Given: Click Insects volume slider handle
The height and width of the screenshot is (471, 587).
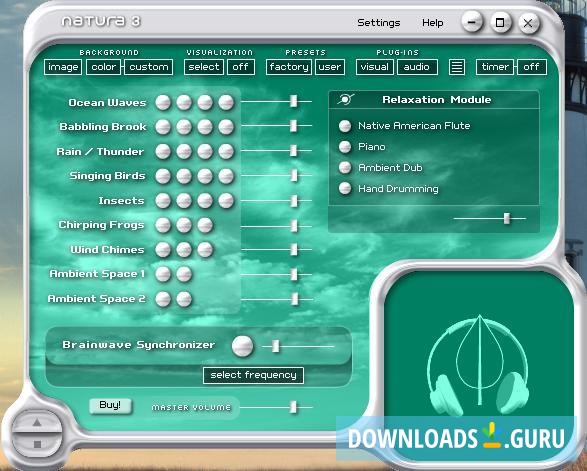Looking at the screenshot, I should tap(294, 201).
